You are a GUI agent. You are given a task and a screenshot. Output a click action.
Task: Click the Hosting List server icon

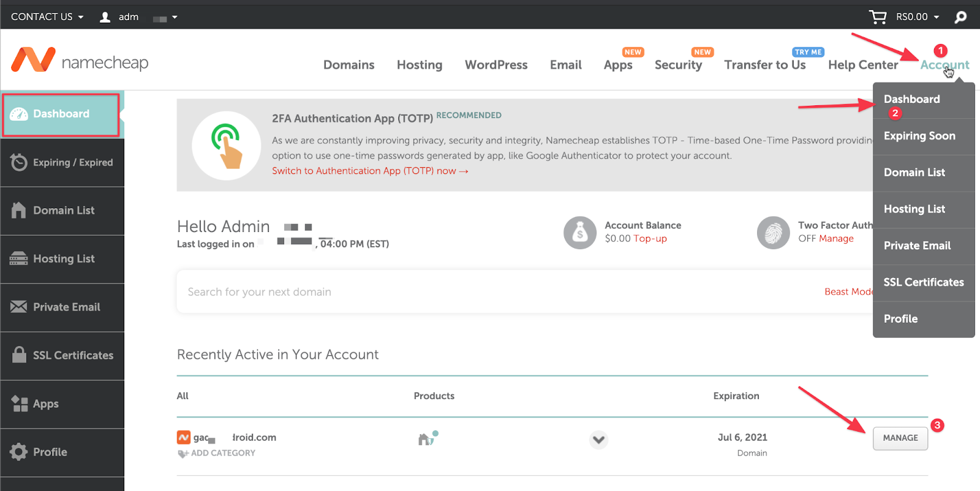click(x=19, y=258)
